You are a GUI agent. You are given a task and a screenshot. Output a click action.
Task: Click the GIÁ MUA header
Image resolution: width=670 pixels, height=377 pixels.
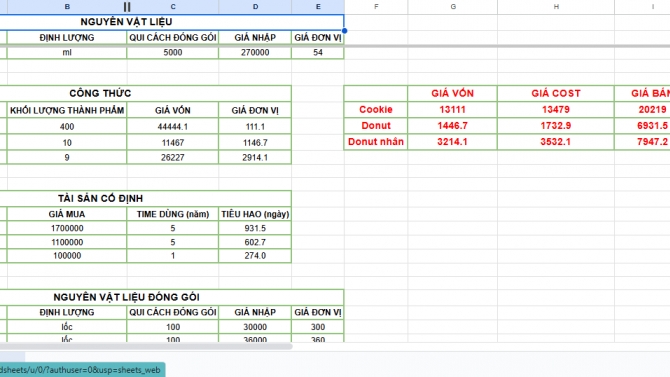pos(67,214)
